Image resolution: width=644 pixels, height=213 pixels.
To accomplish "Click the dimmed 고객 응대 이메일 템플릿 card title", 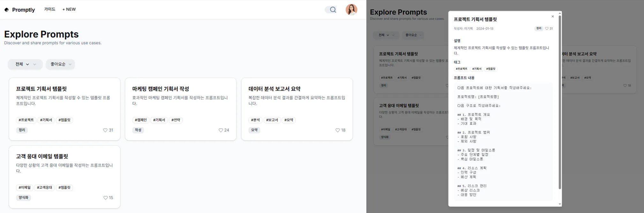I will tap(399, 106).
